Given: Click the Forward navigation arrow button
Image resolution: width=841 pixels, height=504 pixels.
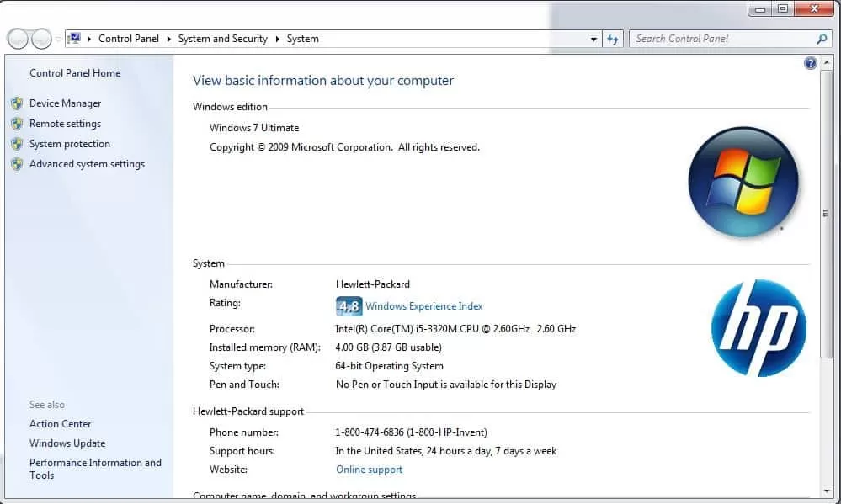Looking at the screenshot, I should pos(41,39).
